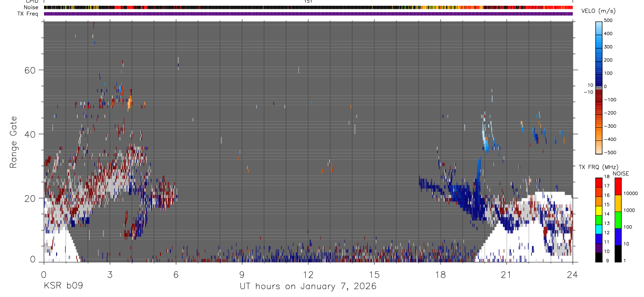Click the red top segment of the NOISE color bar
The image size is (644, 297).
coord(618,186)
